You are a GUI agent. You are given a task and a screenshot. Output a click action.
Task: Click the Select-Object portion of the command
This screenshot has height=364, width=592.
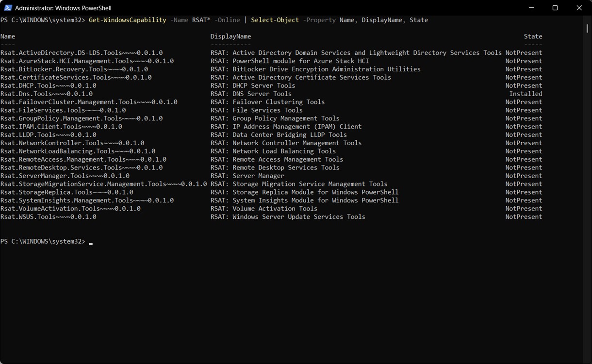(x=276, y=20)
